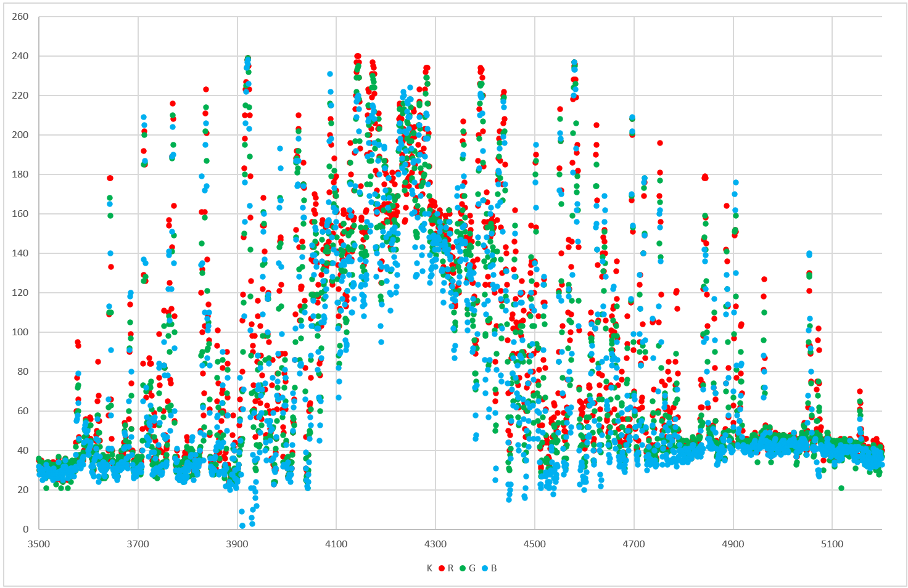
Task: Click the red R legend marker
Action: click(x=442, y=568)
